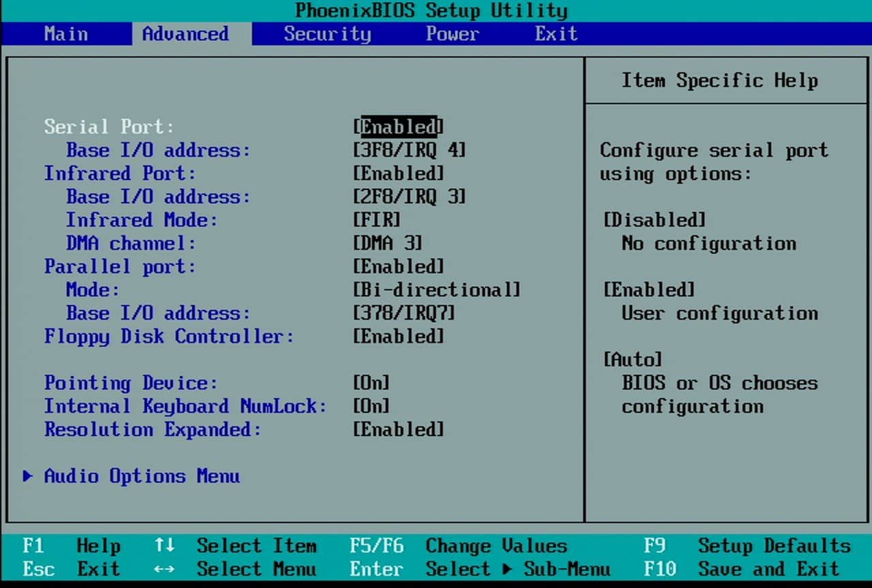This screenshot has height=588, width=872.
Task: Click the PhoenixBIOS Setup Utility title
Action: pyautogui.click(x=431, y=10)
